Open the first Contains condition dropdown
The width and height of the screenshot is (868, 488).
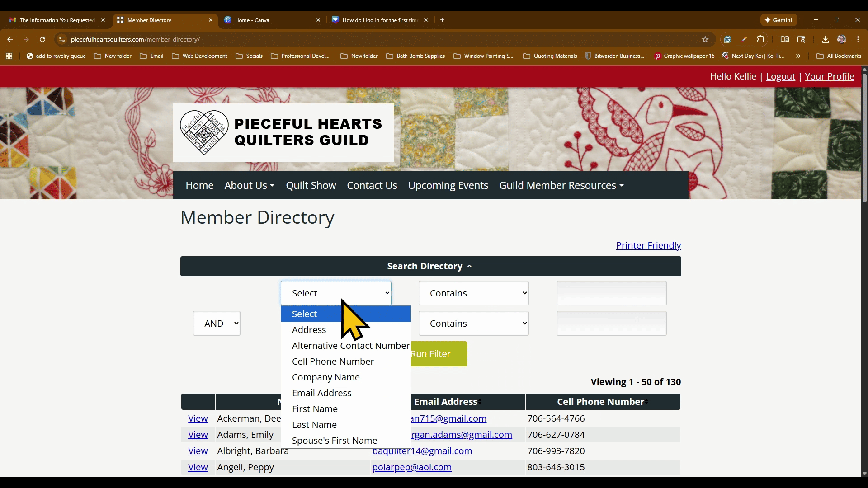tap(473, 293)
